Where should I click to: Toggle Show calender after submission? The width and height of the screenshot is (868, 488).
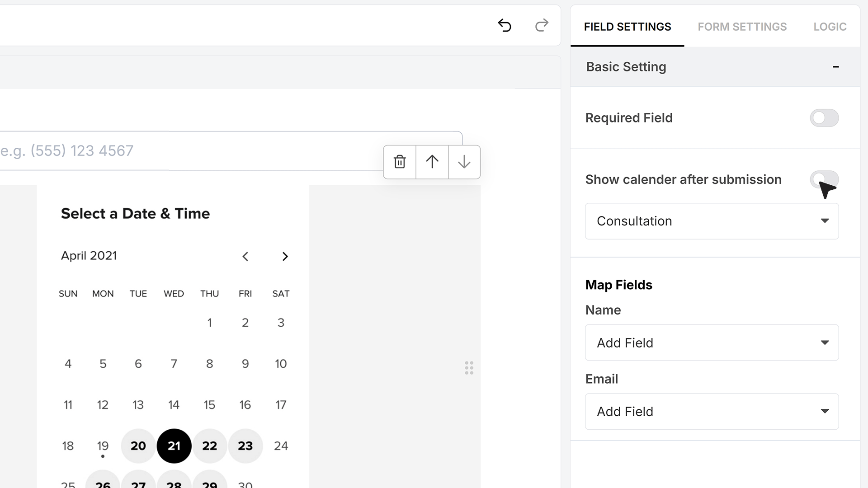click(824, 179)
